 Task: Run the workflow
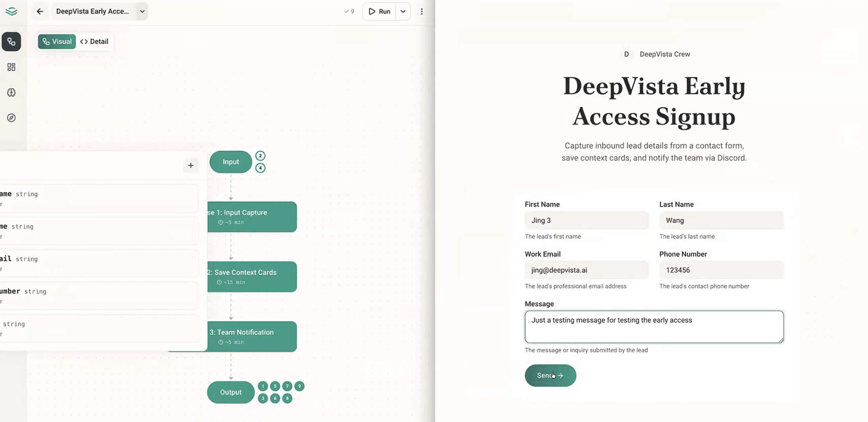coord(379,11)
